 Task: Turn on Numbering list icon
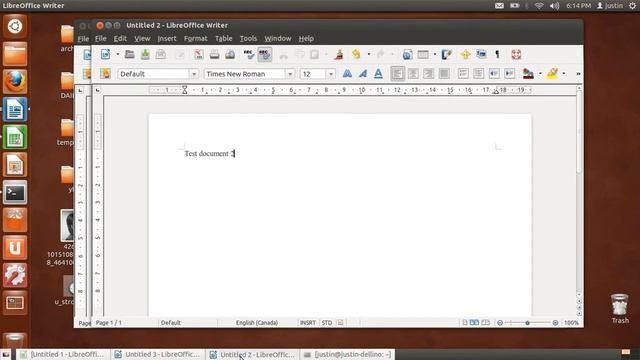463,73
